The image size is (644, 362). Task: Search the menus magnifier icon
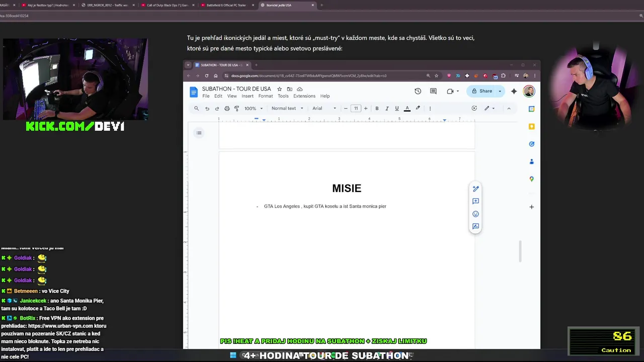(196, 108)
